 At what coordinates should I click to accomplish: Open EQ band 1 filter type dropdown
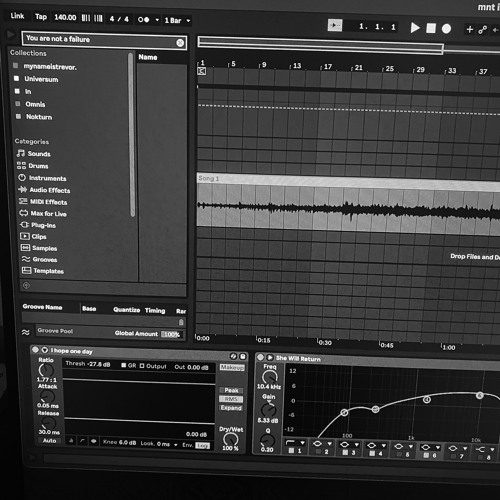point(295,443)
